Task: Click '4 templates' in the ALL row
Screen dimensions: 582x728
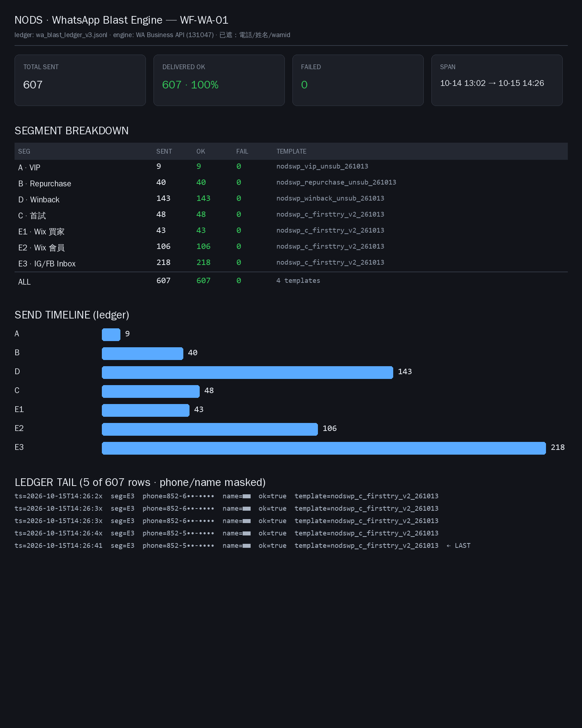Action: tap(298, 281)
